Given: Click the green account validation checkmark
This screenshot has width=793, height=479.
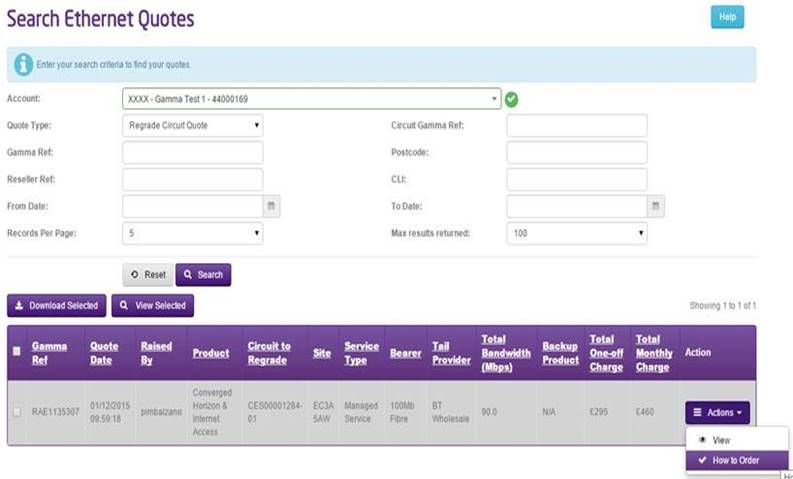Looking at the screenshot, I should point(511,100).
